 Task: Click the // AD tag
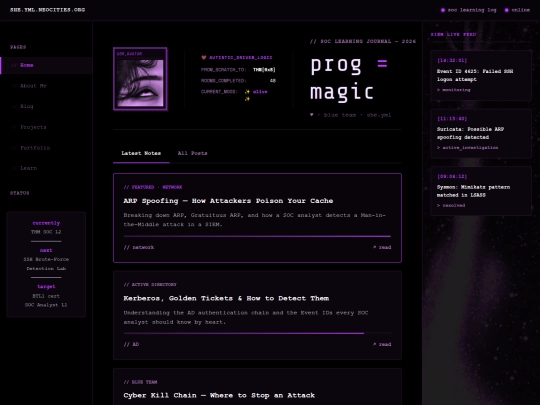(x=131, y=344)
